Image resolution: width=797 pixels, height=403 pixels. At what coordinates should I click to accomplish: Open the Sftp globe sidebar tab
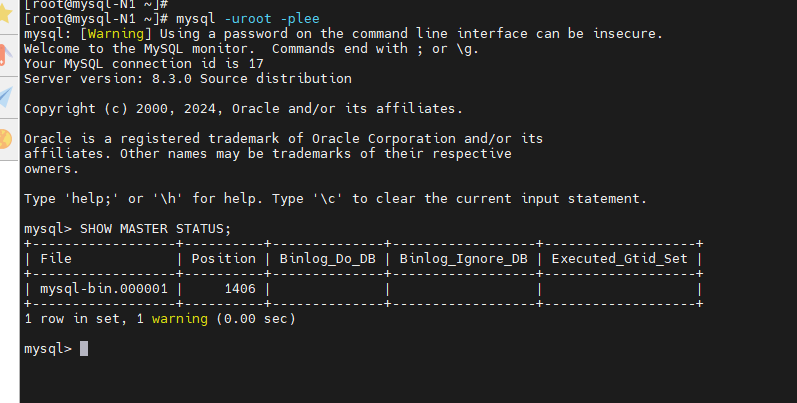point(6,139)
